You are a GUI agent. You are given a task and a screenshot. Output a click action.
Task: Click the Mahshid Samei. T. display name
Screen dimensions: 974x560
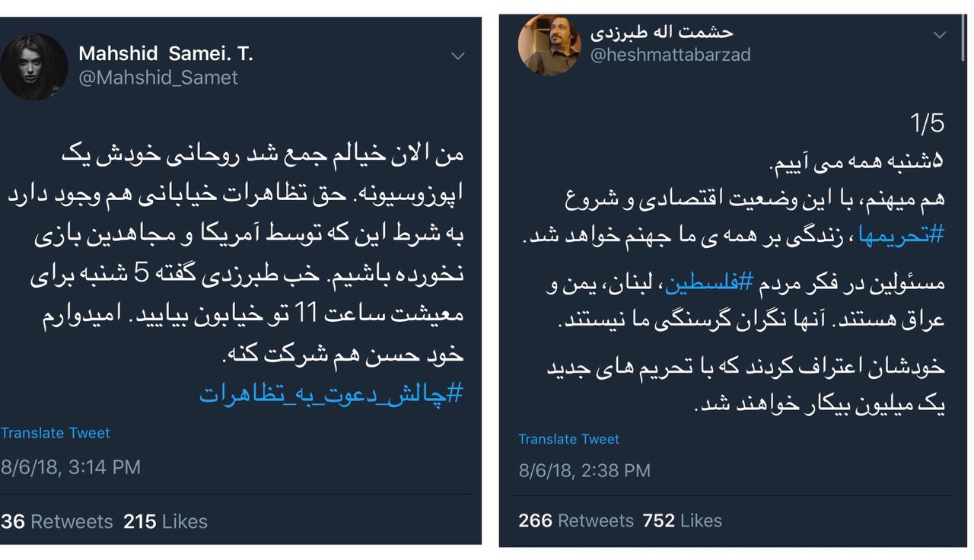coord(166,53)
